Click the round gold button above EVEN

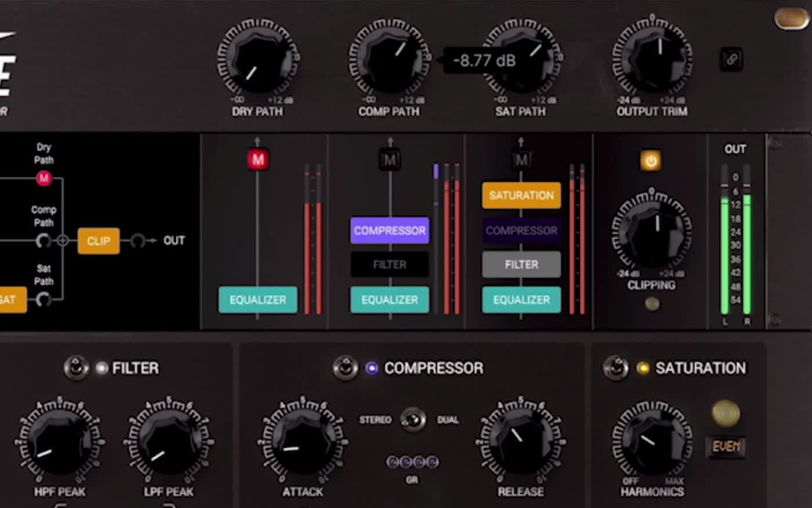pyautogui.click(x=726, y=413)
